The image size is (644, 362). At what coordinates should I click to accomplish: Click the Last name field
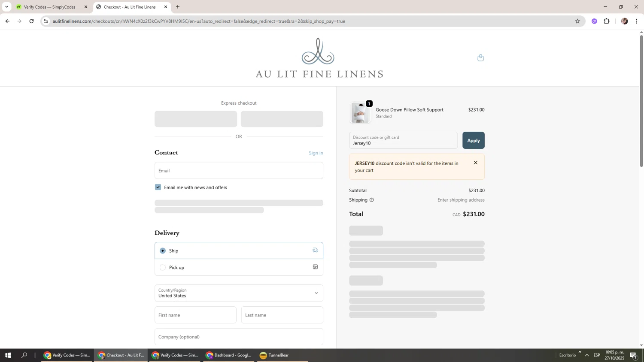point(282,315)
